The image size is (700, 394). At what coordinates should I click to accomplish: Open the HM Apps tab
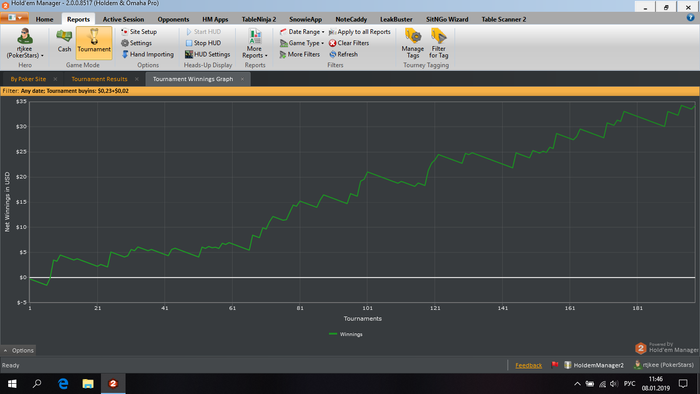(x=215, y=19)
